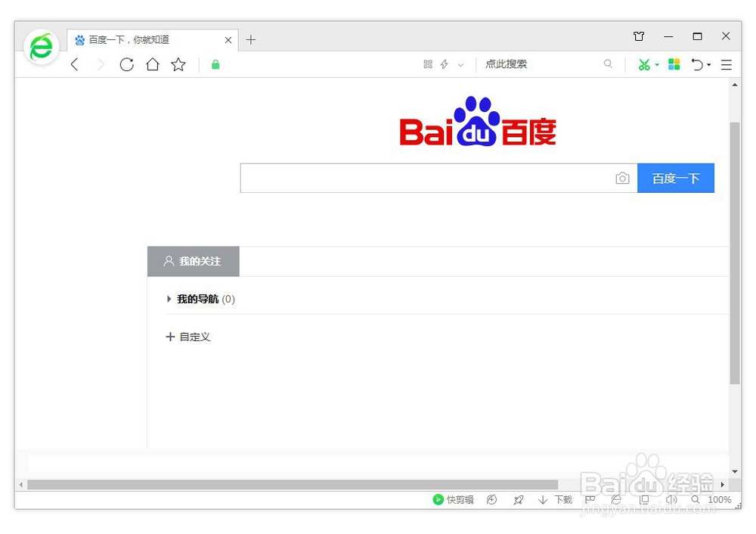This screenshot has height=534, width=756.
Task: Click the lightning speed mode icon
Action: 444,64
